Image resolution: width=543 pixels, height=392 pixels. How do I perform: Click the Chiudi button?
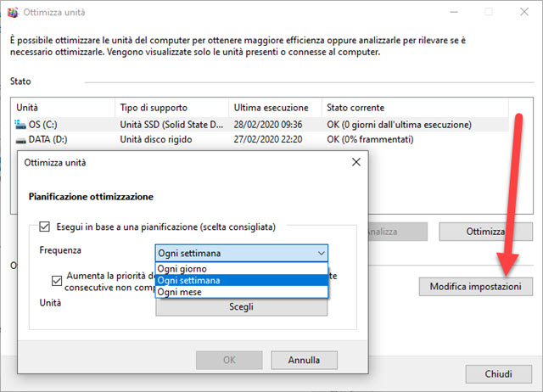497,373
